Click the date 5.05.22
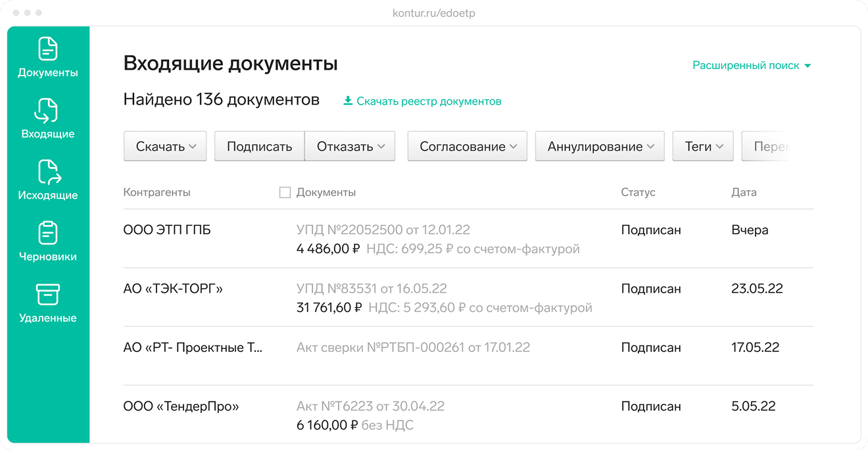The image size is (868, 450). 753,406
